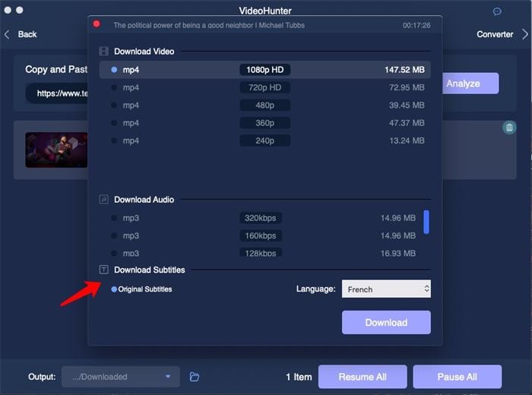The width and height of the screenshot is (532, 395).
Task: Click the 320kbps bitrate badge
Action: (261, 218)
